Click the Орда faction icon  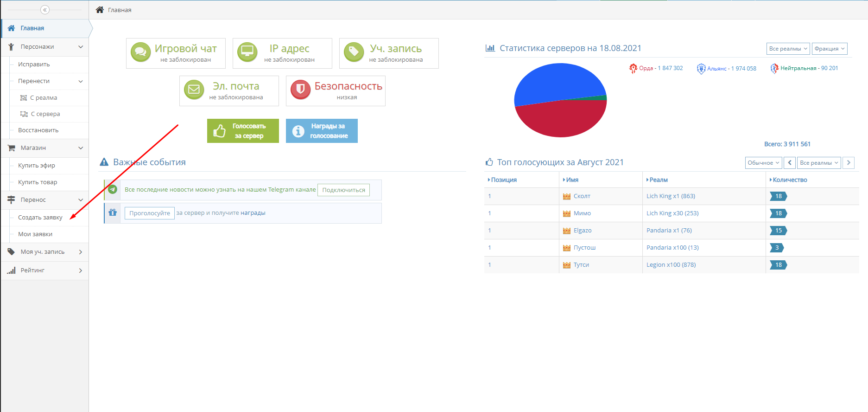click(633, 68)
